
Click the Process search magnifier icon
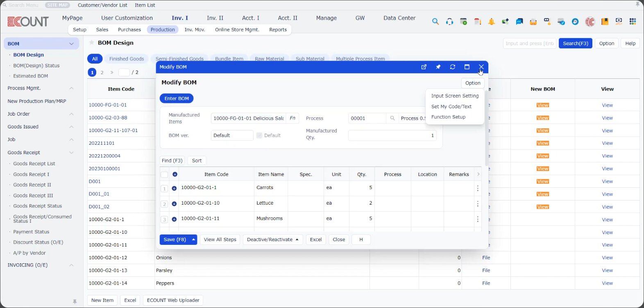click(x=392, y=118)
